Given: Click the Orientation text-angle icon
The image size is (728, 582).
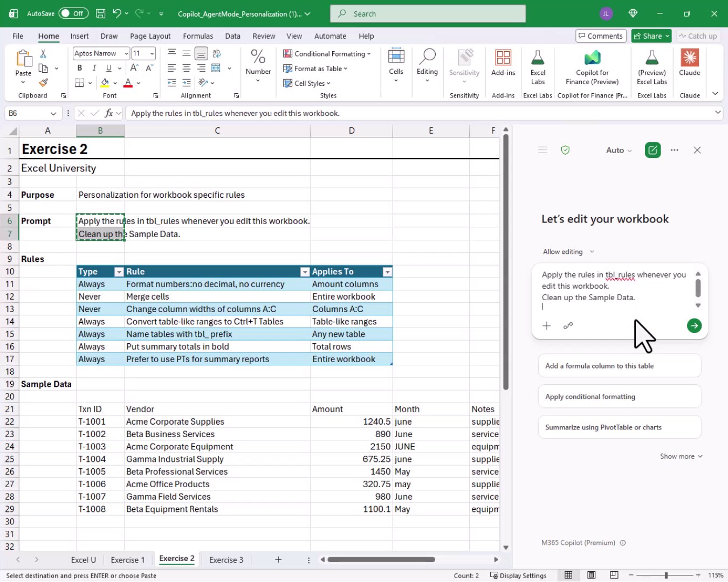Looking at the screenshot, I should [203, 83].
